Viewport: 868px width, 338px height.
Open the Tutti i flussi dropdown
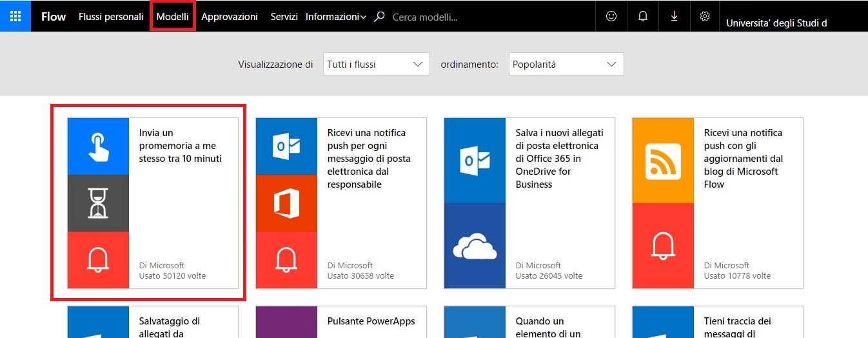[x=376, y=64]
